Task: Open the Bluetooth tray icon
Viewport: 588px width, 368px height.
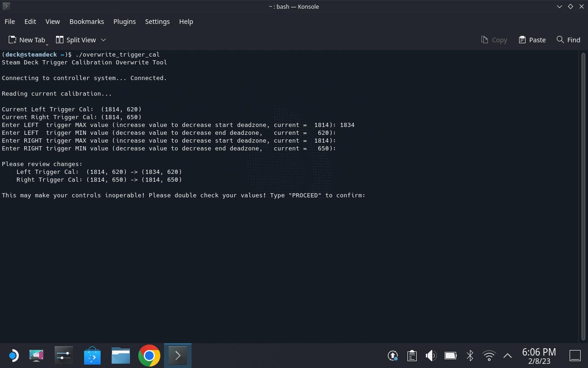Action: point(470,356)
